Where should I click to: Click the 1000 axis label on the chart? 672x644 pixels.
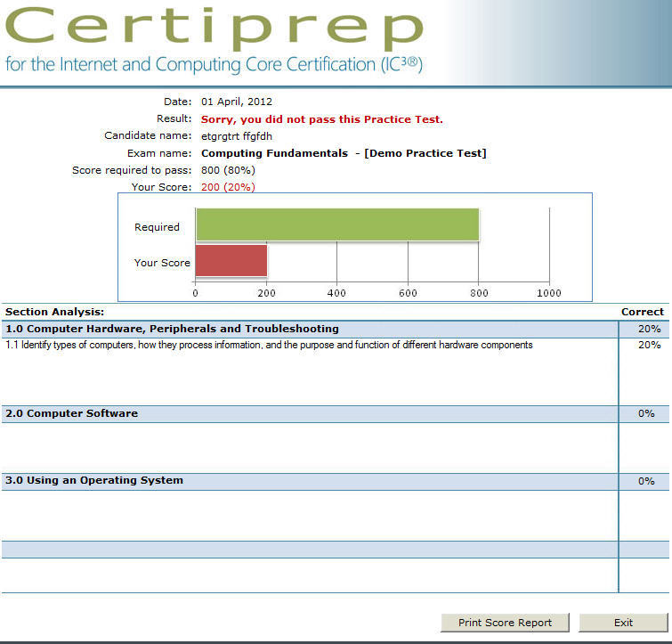549,293
